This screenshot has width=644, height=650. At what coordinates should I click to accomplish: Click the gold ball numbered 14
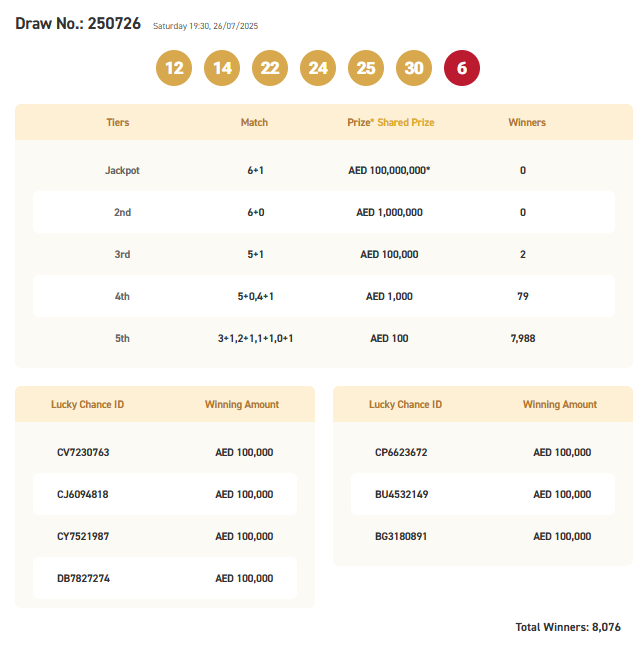222,68
